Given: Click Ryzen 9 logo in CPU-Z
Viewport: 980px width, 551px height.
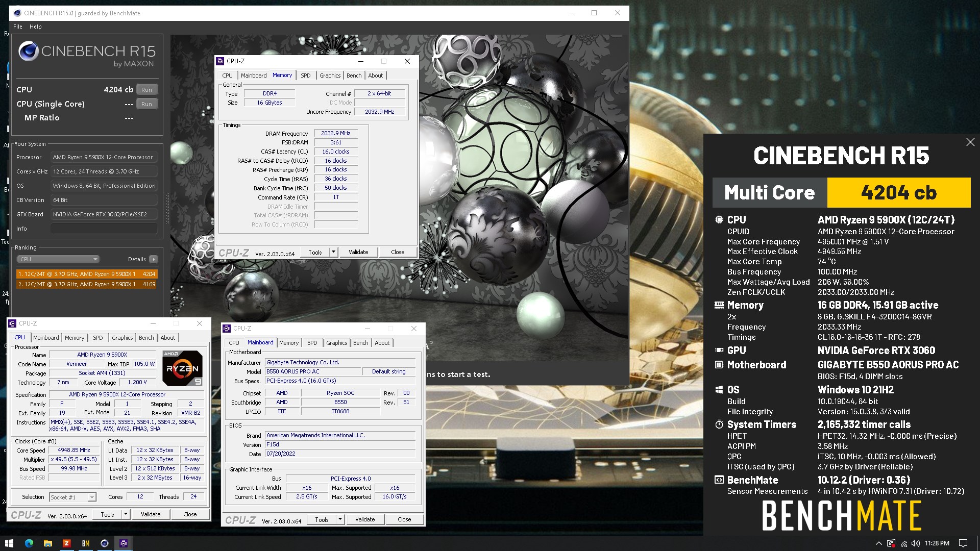Looking at the screenshot, I should tap(182, 368).
